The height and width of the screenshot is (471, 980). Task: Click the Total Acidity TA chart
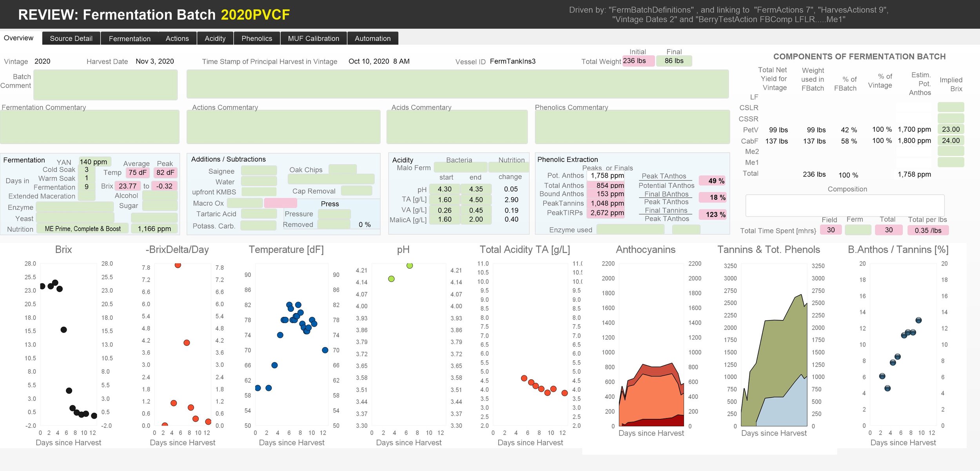[x=530, y=345]
